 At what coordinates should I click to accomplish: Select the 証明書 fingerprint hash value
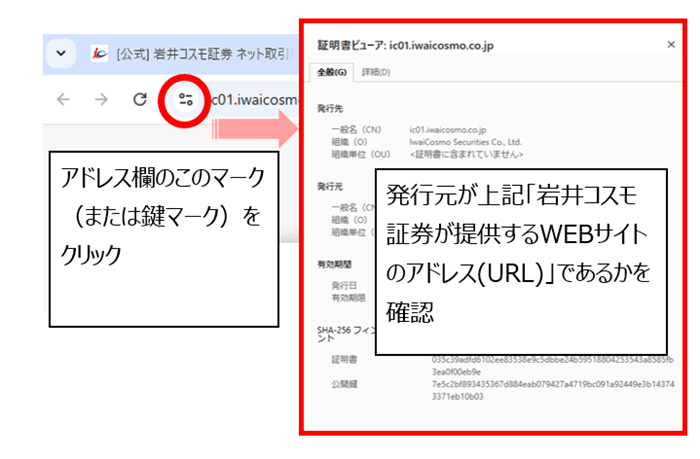(553, 366)
